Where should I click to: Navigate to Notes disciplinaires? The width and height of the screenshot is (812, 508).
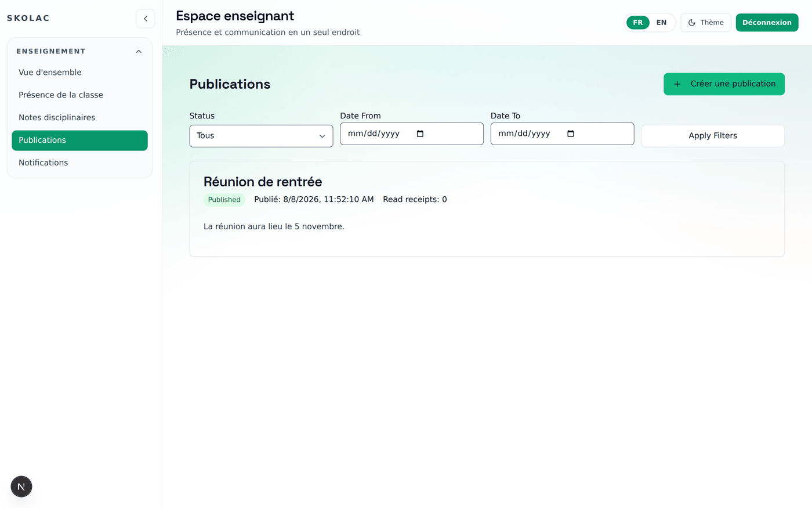pos(79,118)
